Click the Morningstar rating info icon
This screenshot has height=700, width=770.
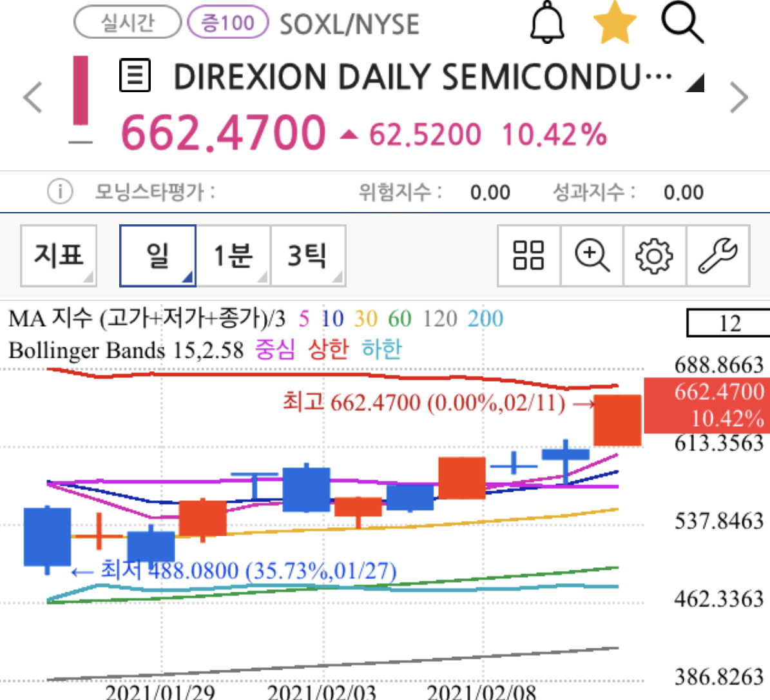(x=60, y=191)
